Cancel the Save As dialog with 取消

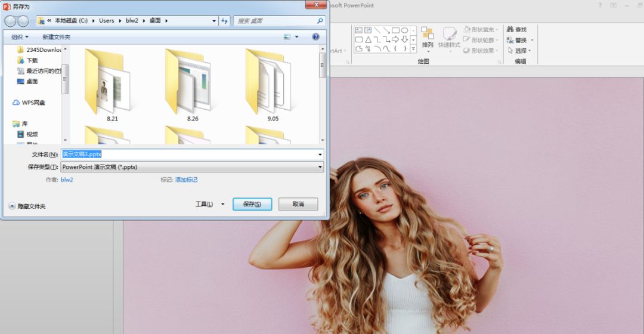[x=298, y=204]
